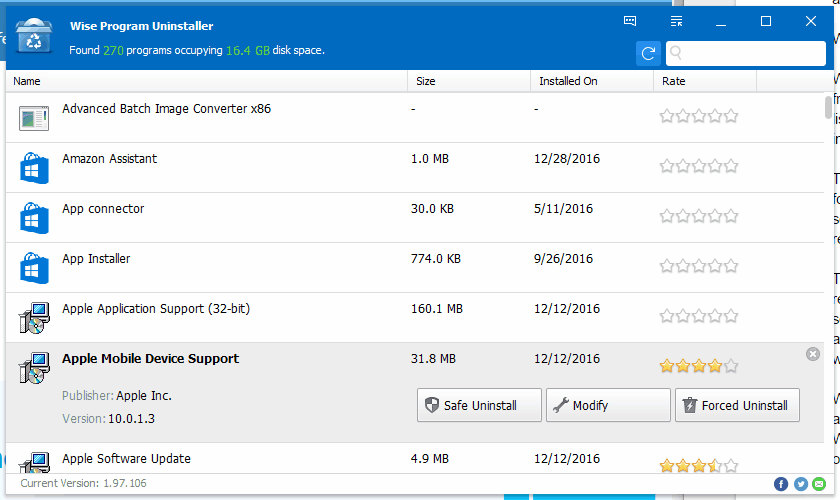Viewport: 840px width, 500px height.
Task: Share by email icon
Action: pyautogui.click(x=819, y=484)
